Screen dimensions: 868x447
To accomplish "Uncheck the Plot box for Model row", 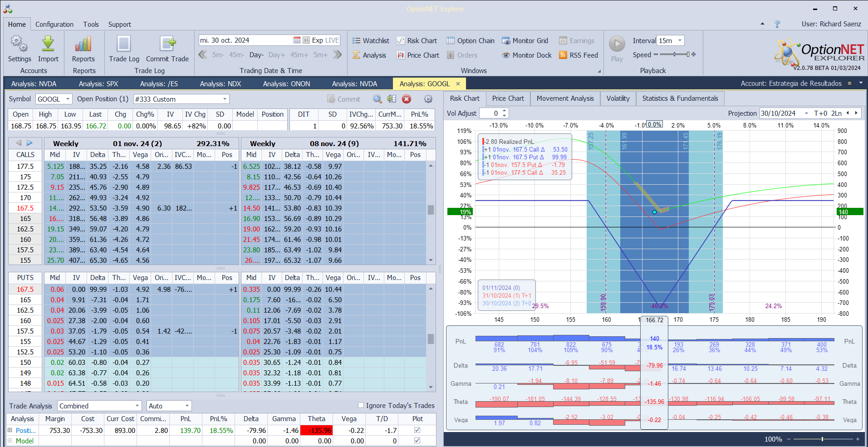I will [417, 441].
